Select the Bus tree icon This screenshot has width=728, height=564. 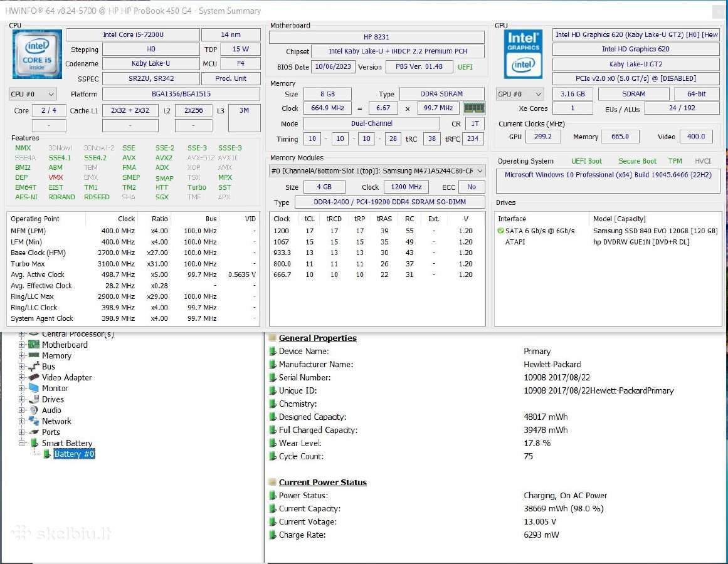click(x=33, y=367)
